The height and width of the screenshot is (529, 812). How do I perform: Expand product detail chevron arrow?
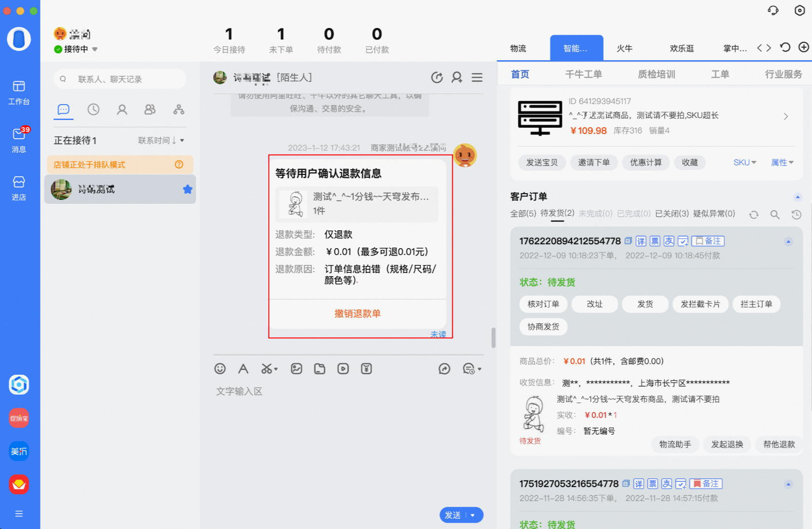point(786,116)
